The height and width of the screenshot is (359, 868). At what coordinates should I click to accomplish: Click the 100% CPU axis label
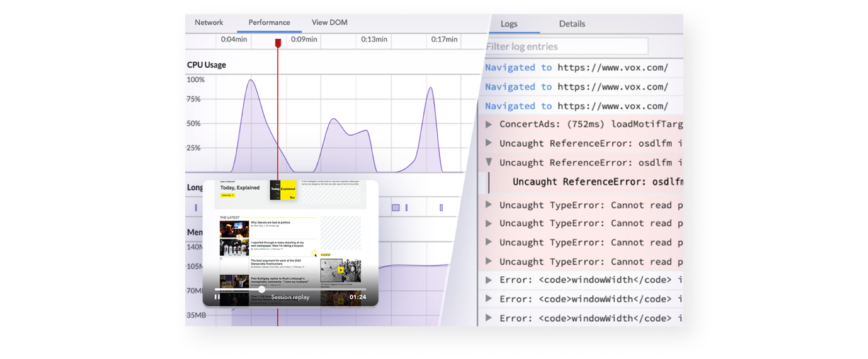pos(195,79)
